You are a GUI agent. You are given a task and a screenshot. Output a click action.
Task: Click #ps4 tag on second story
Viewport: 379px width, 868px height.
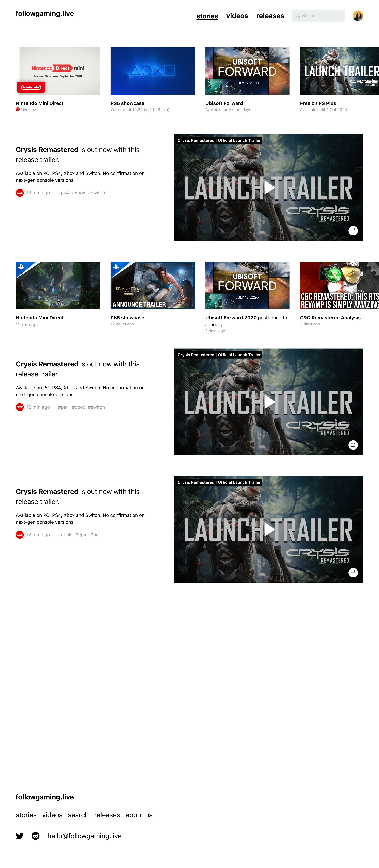point(63,407)
